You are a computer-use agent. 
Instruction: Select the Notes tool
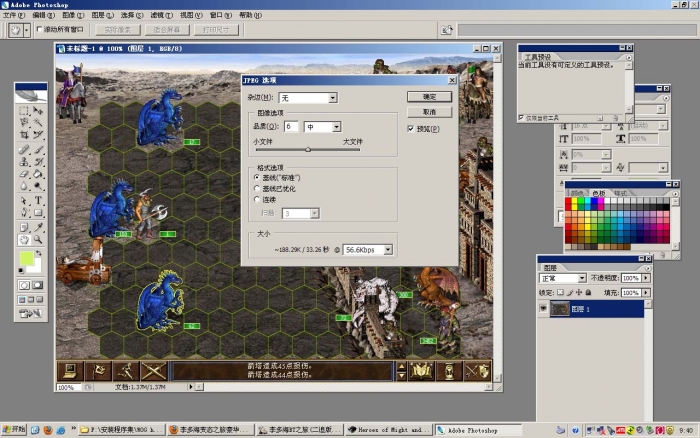click(24, 228)
